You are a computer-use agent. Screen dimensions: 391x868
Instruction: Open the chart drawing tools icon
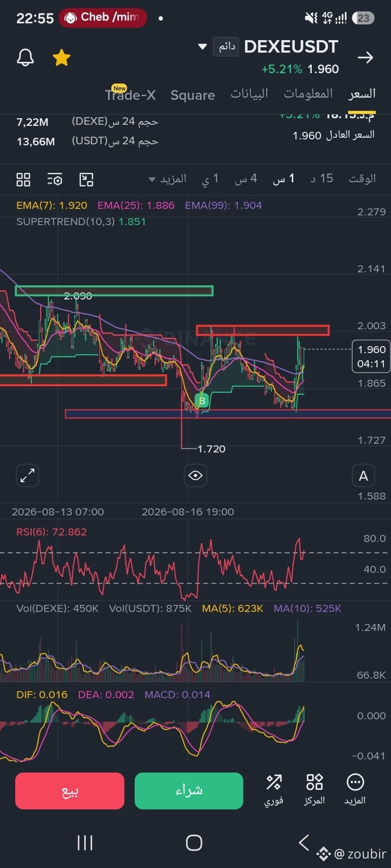(86, 179)
